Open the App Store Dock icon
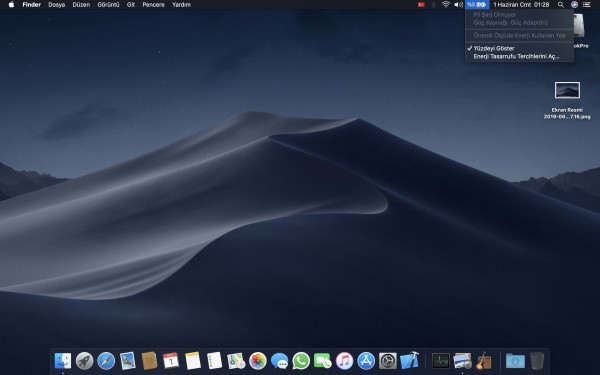 (x=366, y=361)
